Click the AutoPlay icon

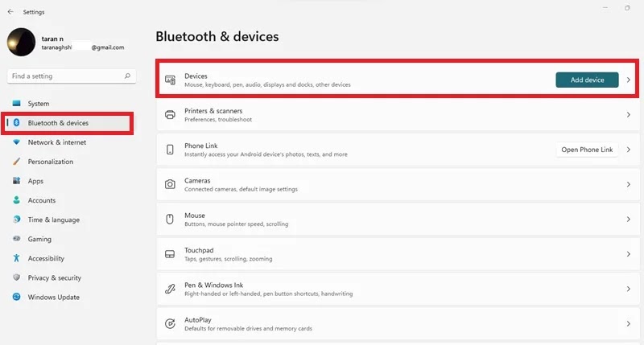(x=170, y=323)
